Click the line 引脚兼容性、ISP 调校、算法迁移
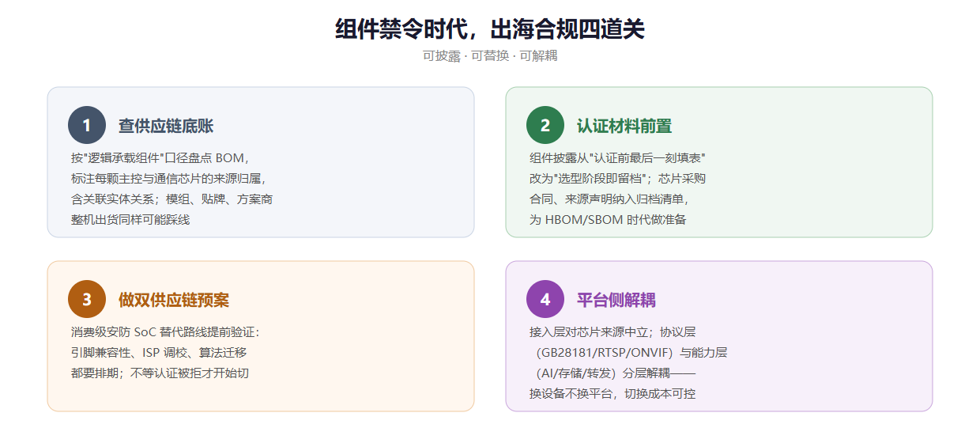Image resolution: width=980 pixels, height=443 pixels. (x=159, y=352)
